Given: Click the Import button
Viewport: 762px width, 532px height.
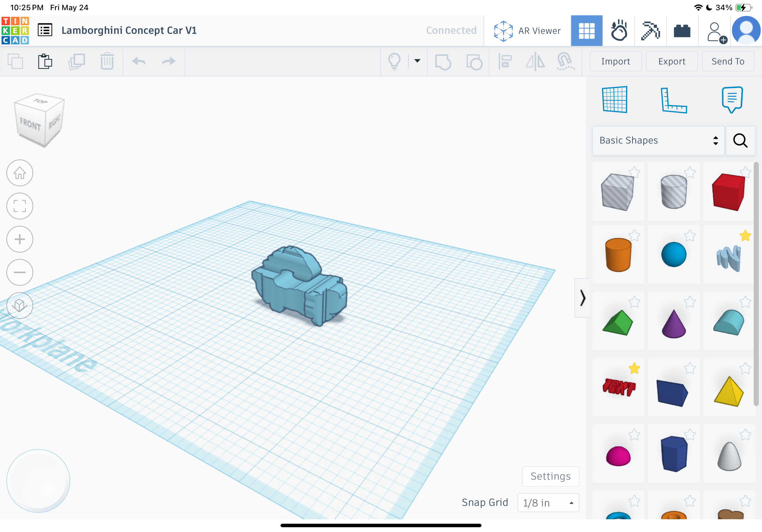Looking at the screenshot, I should (616, 61).
